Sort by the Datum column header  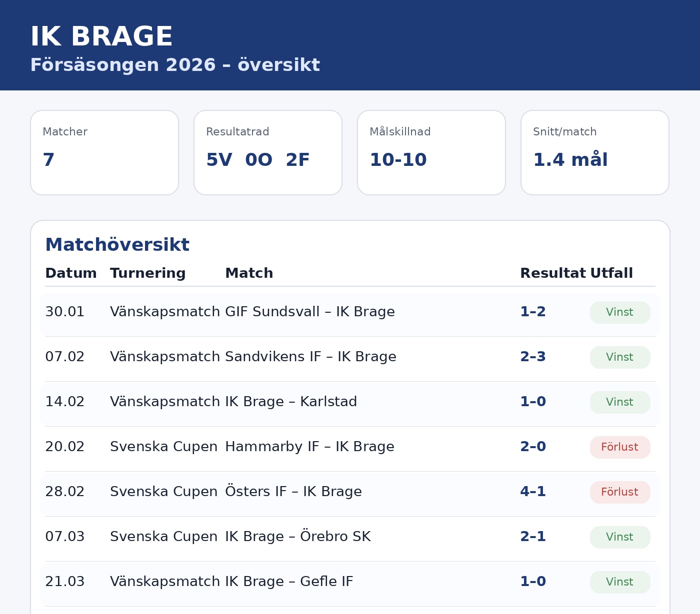click(71, 273)
